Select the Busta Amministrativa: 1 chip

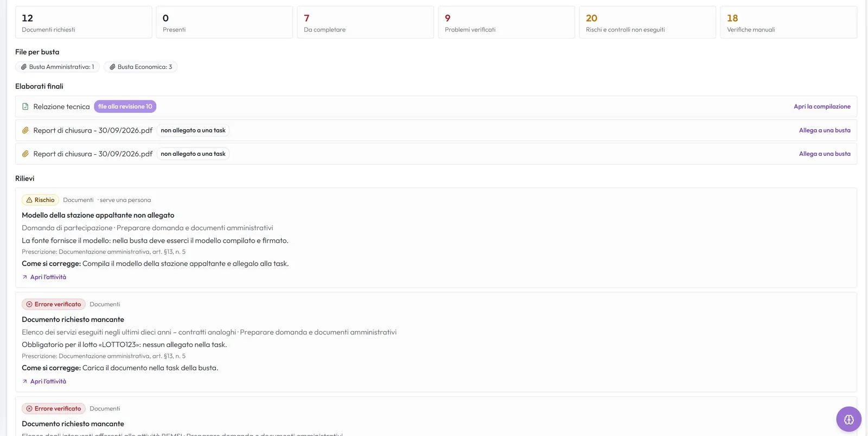58,67
